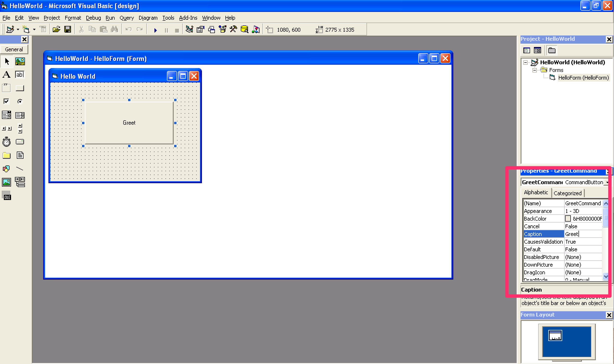Select the OptionButton control in toolbox
This screenshot has height=364, width=614.
tap(20, 101)
